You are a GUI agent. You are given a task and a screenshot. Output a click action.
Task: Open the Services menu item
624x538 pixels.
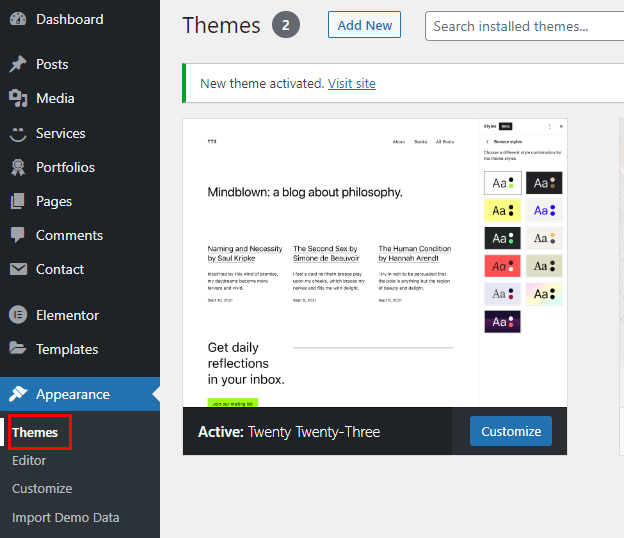(x=80, y=133)
